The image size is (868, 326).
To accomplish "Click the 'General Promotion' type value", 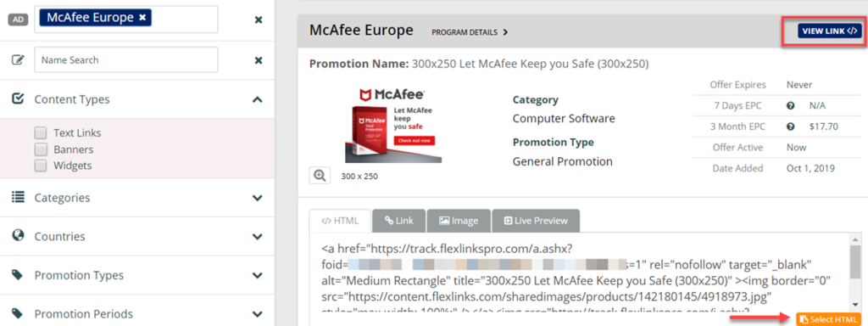I will [x=563, y=162].
